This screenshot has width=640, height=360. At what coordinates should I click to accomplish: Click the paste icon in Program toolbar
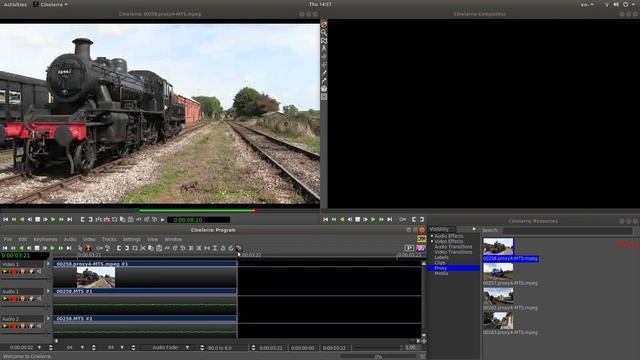pyautogui.click(x=159, y=248)
